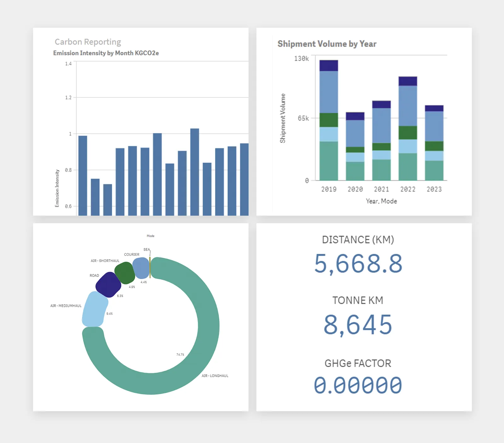Select the 2020 x-axis label

pos(355,189)
